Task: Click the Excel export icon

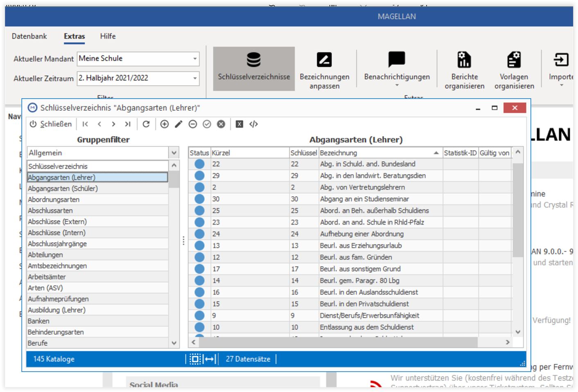Action: click(x=239, y=124)
